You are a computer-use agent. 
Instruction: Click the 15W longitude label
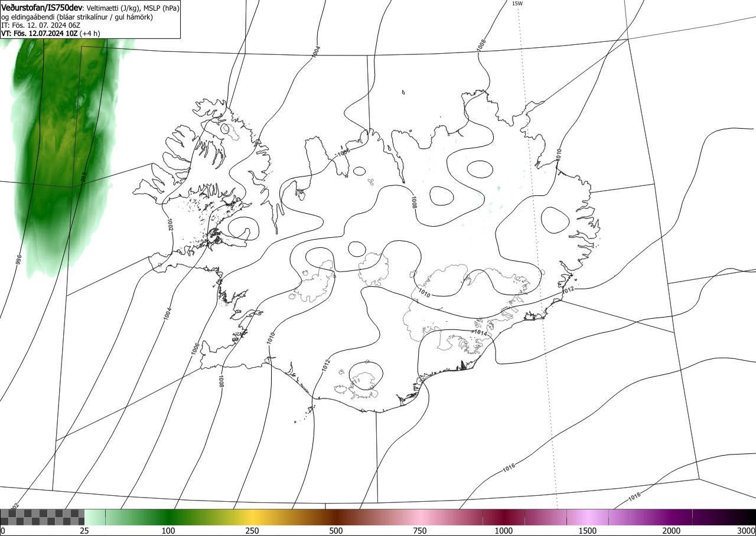coord(517,4)
